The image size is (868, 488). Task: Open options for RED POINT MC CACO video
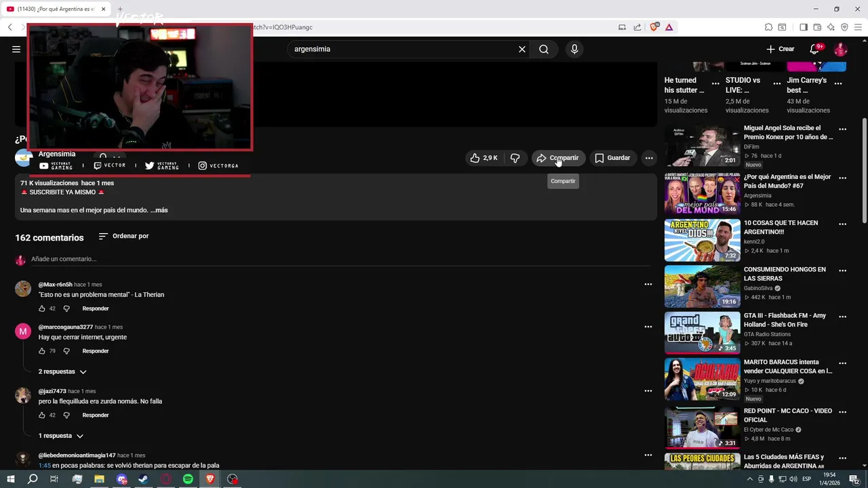pos(842,411)
